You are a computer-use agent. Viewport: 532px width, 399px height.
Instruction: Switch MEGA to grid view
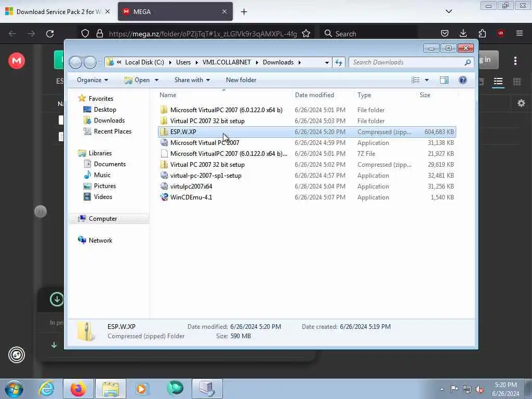(x=517, y=82)
